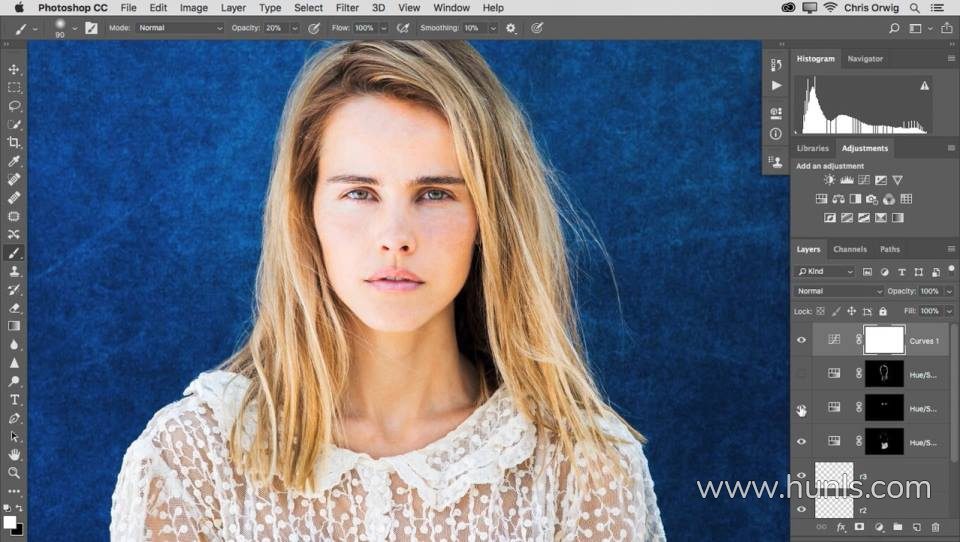Add a Levels adjustment

click(x=847, y=180)
